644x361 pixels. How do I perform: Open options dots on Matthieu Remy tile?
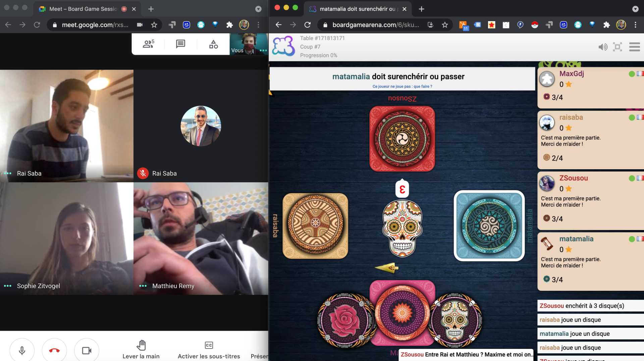[143, 286]
